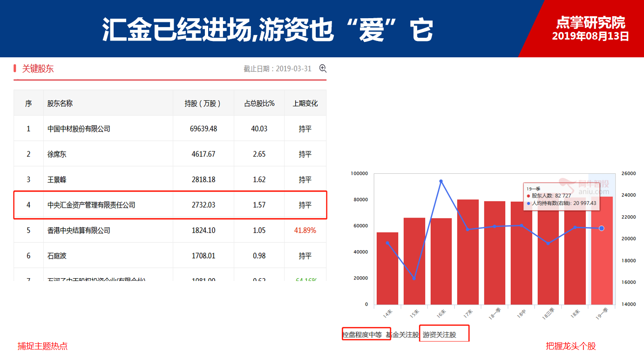Click the 18一季 bar in the chart
Screen dimensions: 644x356
pos(495,253)
